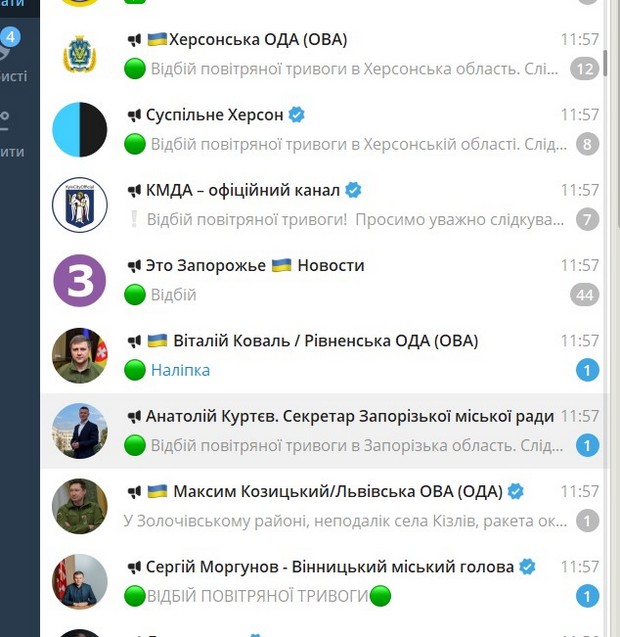Click purple Это Запорожье channel avatar
This screenshot has width=620, height=637.
click(80, 280)
